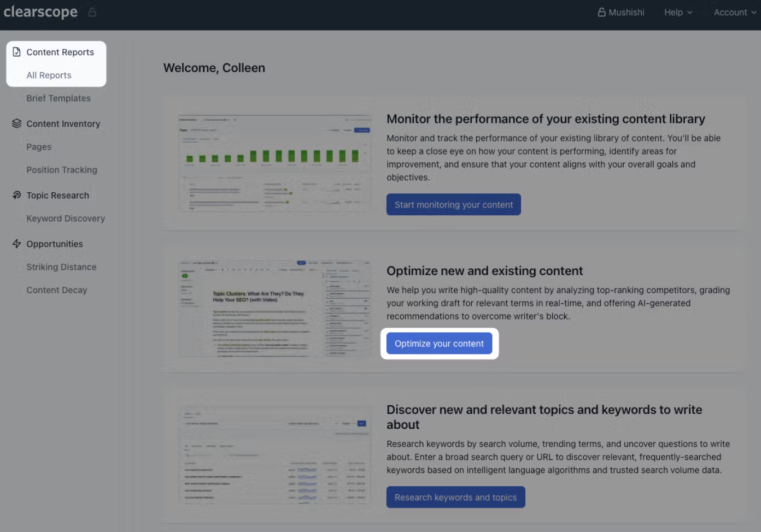
Task: Click the lightning bolt icon beside Opportunities
Action: [16, 244]
